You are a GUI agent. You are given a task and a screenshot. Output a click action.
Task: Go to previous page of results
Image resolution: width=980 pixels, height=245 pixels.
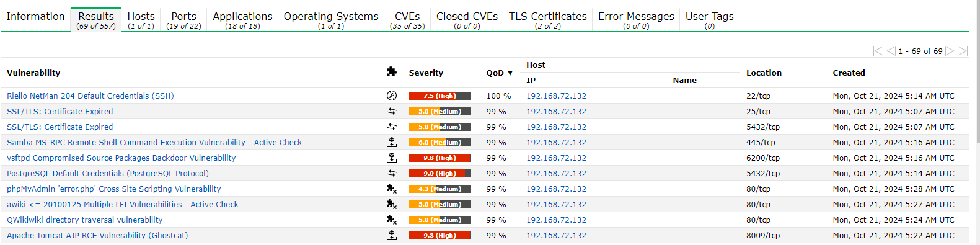(891, 51)
